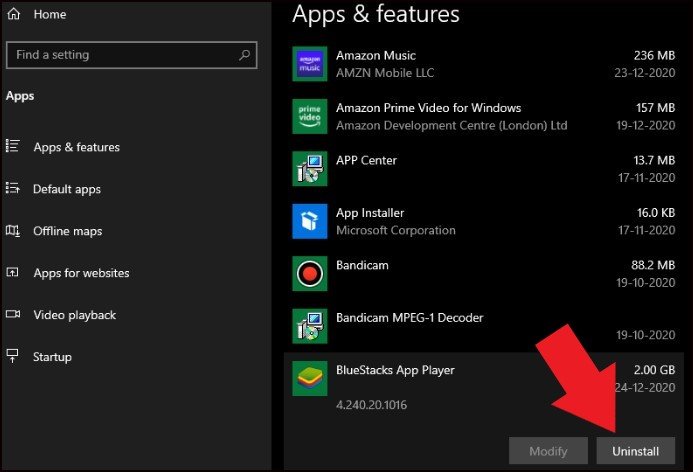
Task: Select Apps for websites
Action: [81, 273]
